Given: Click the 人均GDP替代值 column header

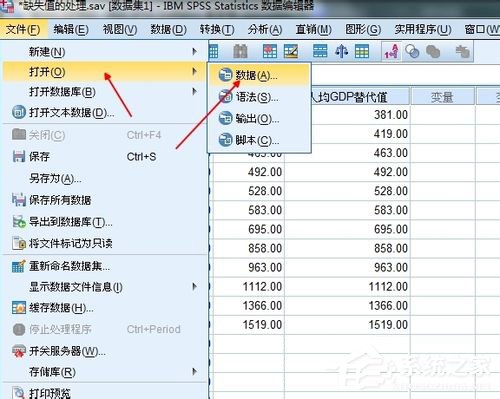Looking at the screenshot, I should [360, 97].
